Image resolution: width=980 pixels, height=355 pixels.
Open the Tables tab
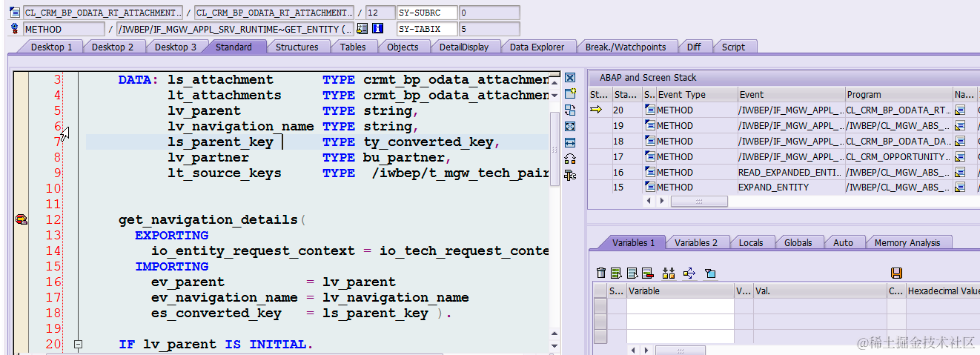(x=353, y=47)
